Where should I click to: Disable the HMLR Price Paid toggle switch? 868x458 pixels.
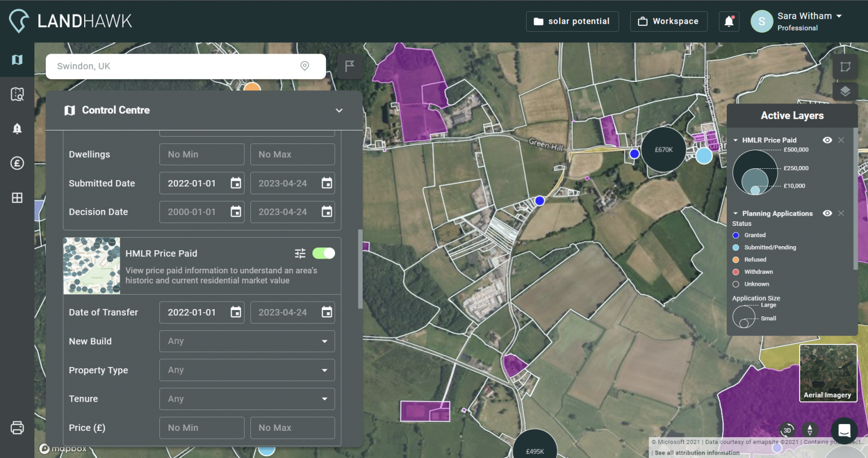coord(323,253)
